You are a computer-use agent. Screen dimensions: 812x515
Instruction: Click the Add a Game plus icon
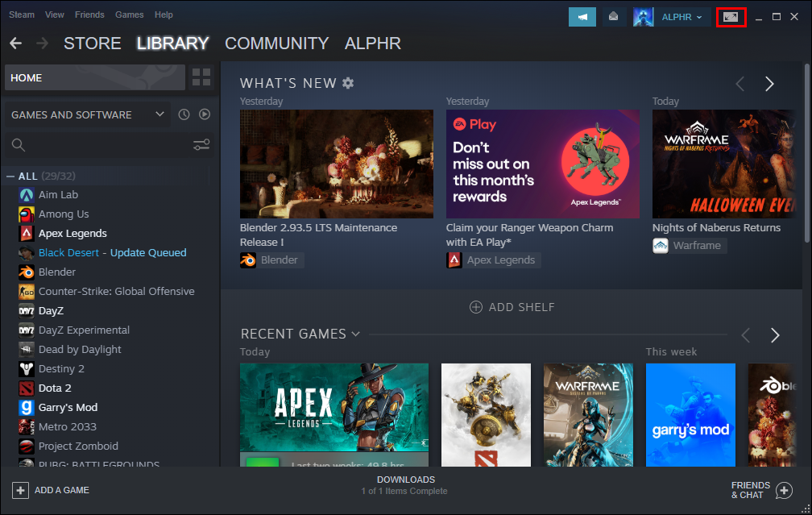(20, 490)
